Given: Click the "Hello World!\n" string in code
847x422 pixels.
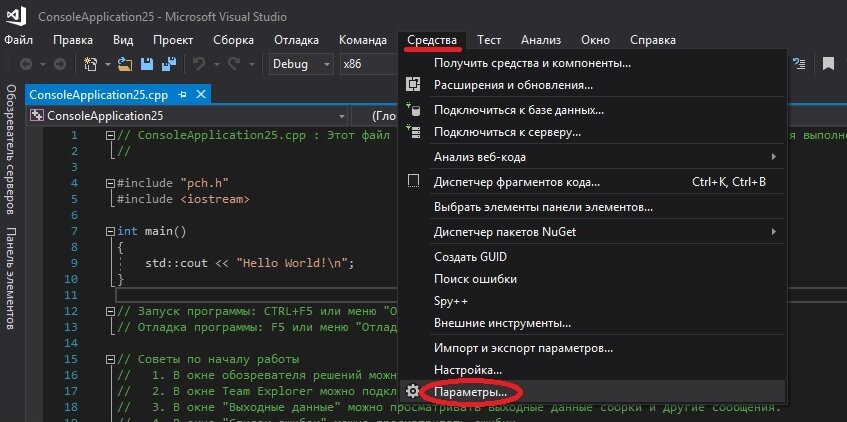Looking at the screenshot, I should (294, 263).
